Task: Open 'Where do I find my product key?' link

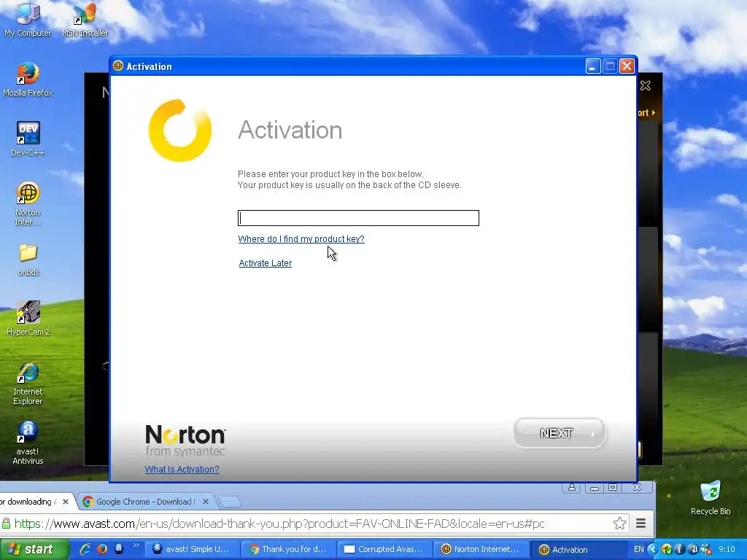Action: [x=301, y=239]
